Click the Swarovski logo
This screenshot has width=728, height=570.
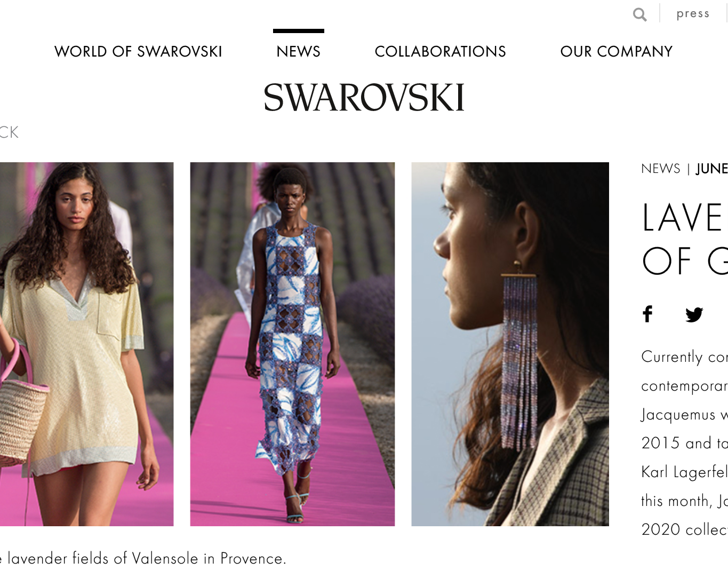click(364, 98)
